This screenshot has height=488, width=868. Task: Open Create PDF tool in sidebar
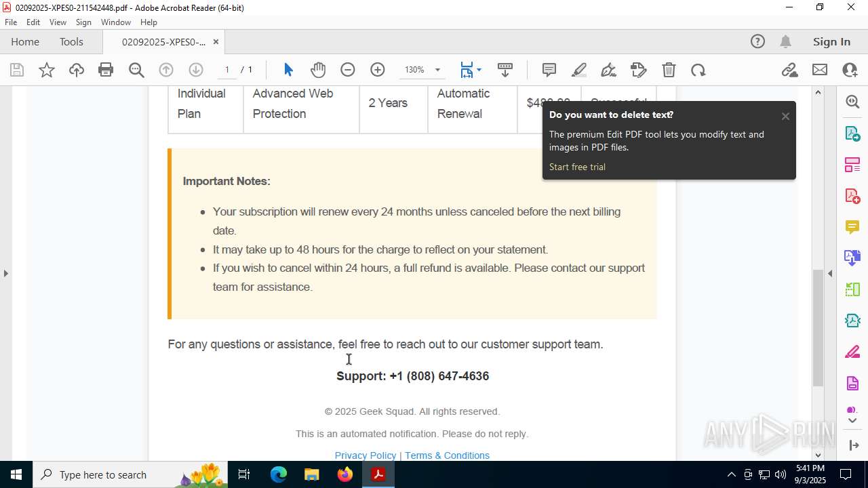[852, 196]
